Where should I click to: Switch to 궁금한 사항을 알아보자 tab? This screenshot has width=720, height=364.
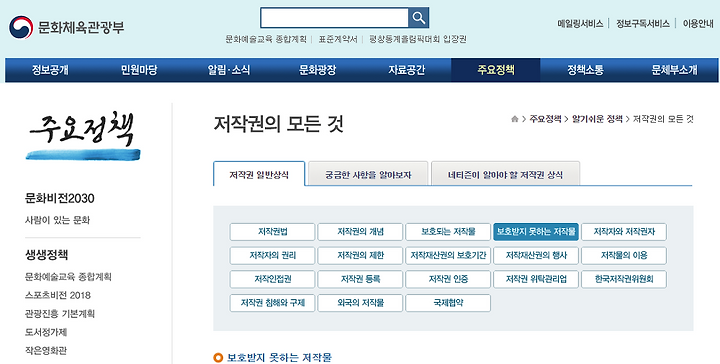click(368, 174)
